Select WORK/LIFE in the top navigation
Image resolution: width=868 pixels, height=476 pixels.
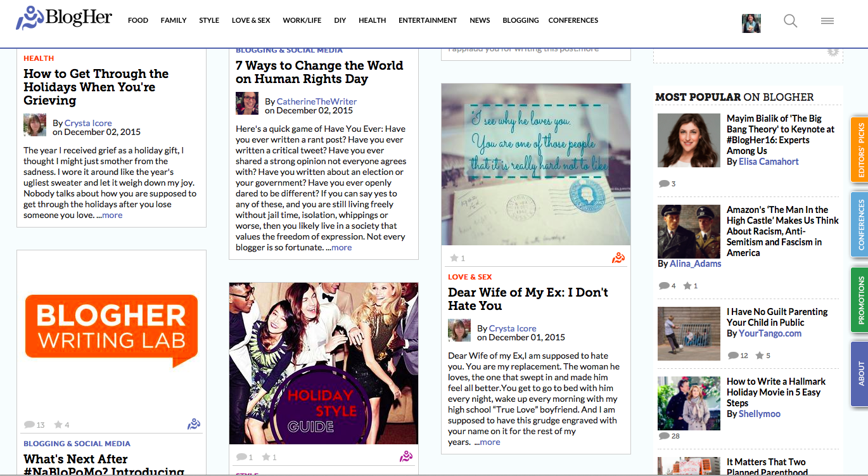point(302,20)
